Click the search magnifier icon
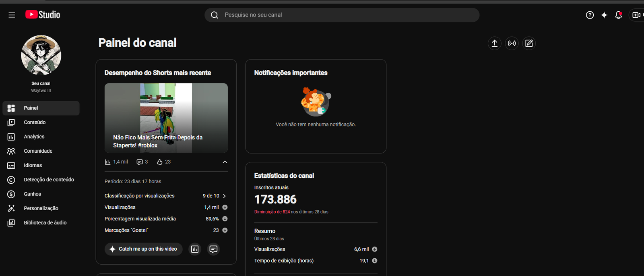Image resolution: width=644 pixels, height=276 pixels. 215,15
